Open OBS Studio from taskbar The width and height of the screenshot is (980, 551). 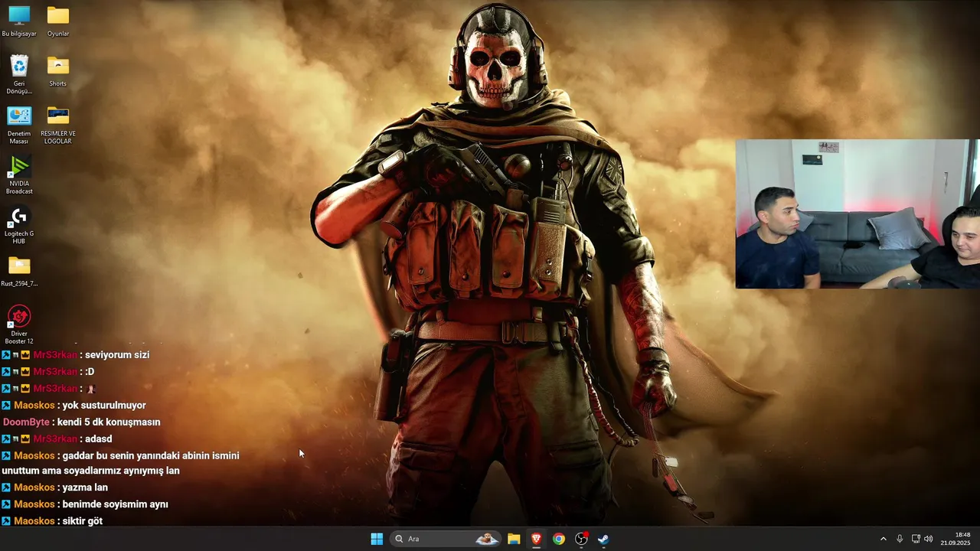(581, 539)
